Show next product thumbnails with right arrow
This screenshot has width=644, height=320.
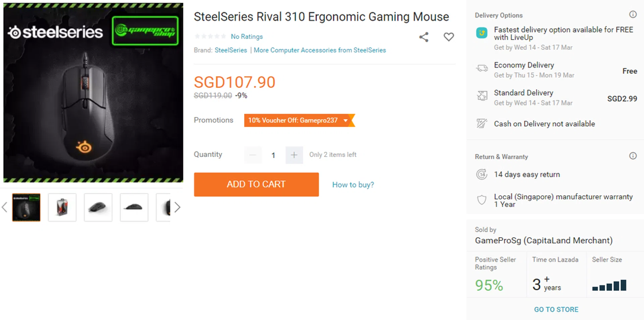(x=177, y=207)
